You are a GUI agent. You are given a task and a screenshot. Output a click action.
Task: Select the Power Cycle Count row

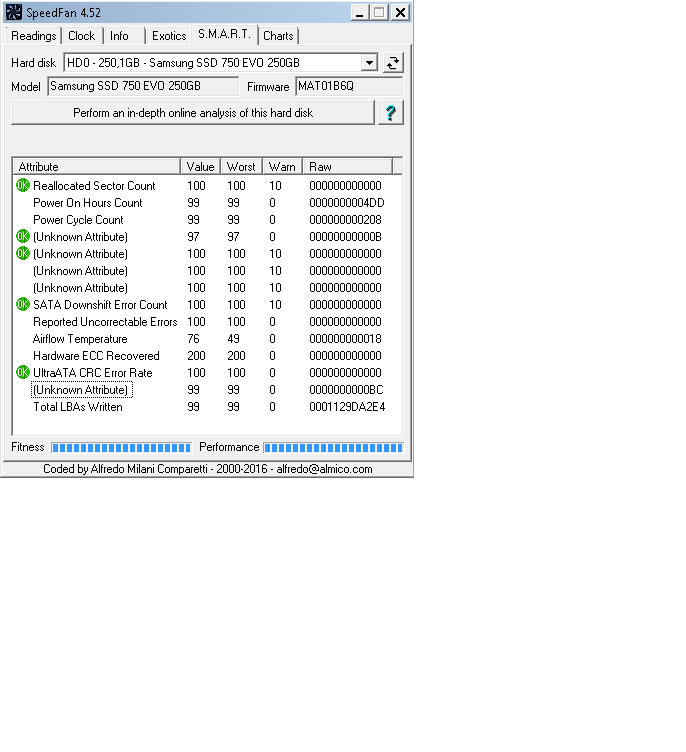(207, 220)
